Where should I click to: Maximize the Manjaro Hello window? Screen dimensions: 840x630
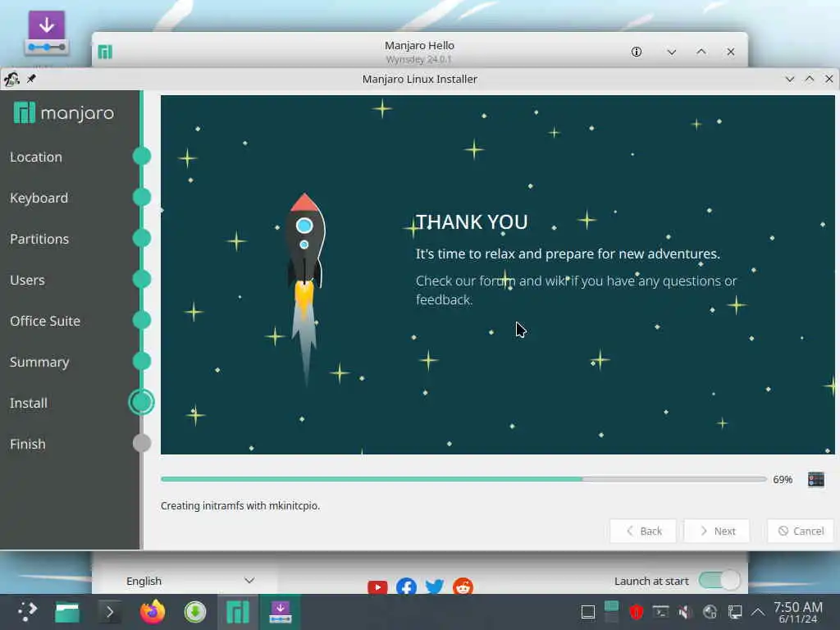(701, 52)
